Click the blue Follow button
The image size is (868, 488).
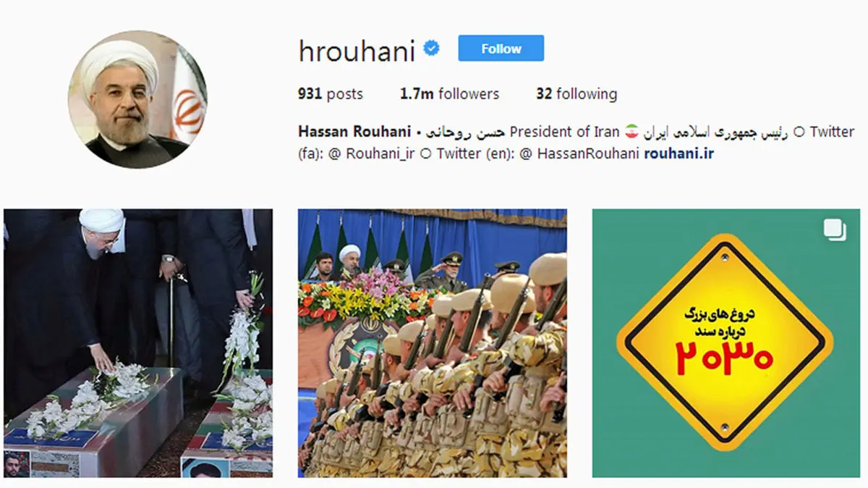click(x=501, y=49)
